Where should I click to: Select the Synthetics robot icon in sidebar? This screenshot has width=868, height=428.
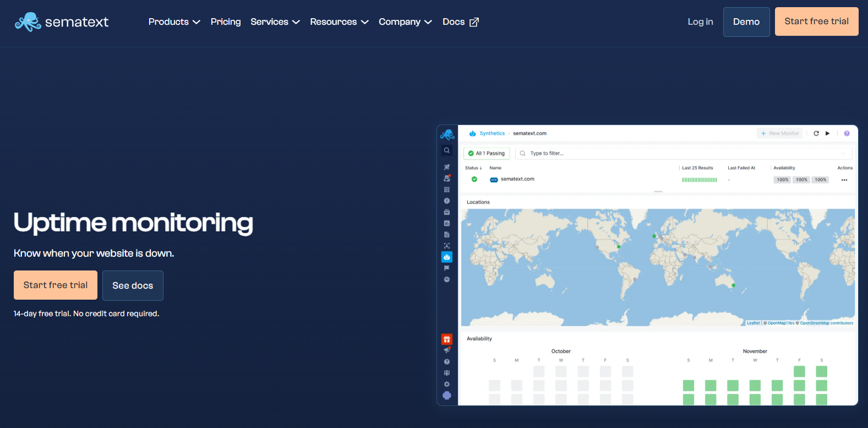tap(447, 257)
